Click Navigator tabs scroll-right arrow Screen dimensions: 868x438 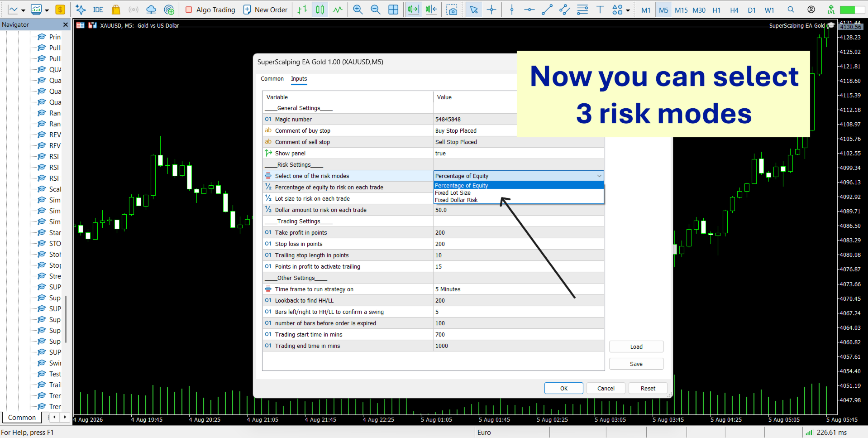pos(65,417)
